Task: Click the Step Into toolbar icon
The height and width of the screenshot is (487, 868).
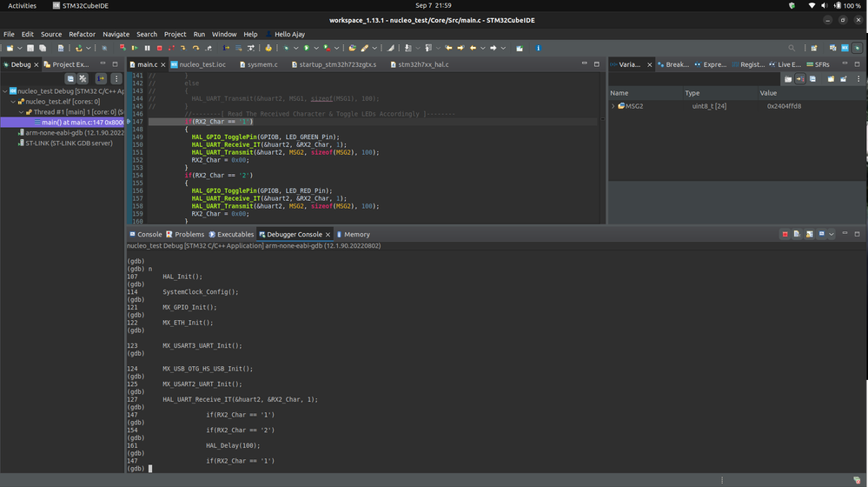Action: [183, 48]
